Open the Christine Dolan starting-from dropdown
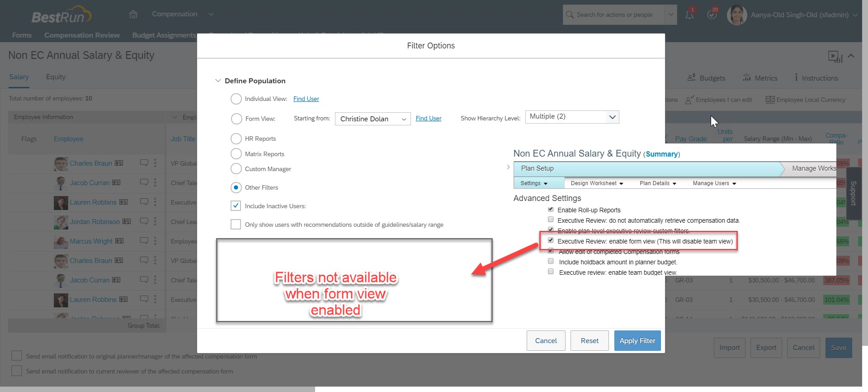868x392 pixels. click(x=373, y=119)
